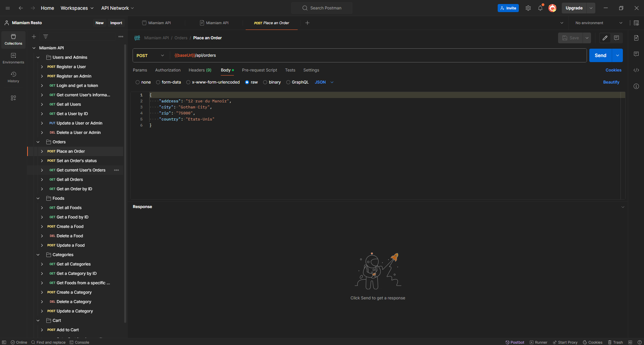Click the environment quick look icon
This screenshot has width=644, height=345.
point(636,23)
